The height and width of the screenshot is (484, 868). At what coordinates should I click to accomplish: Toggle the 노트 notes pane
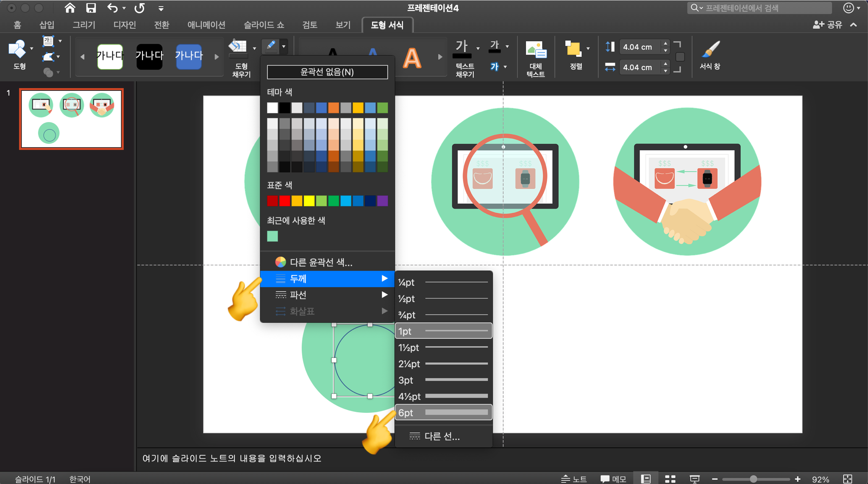tap(574, 479)
